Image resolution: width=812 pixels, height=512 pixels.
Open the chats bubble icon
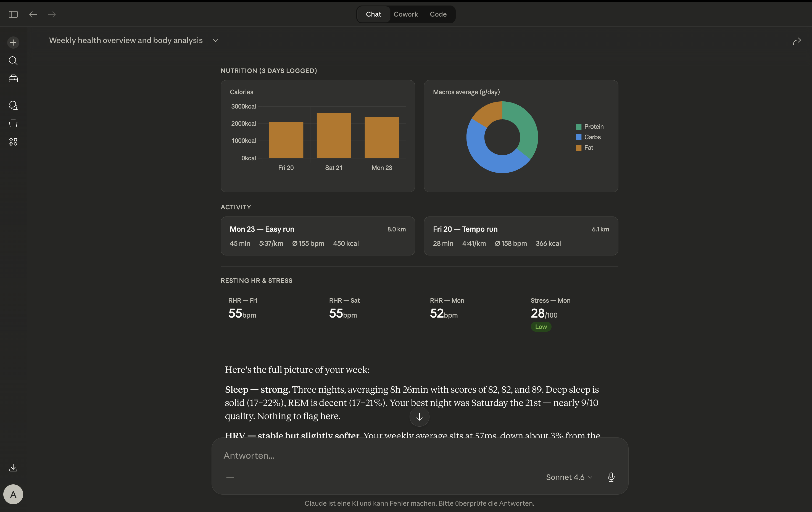click(x=13, y=105)
